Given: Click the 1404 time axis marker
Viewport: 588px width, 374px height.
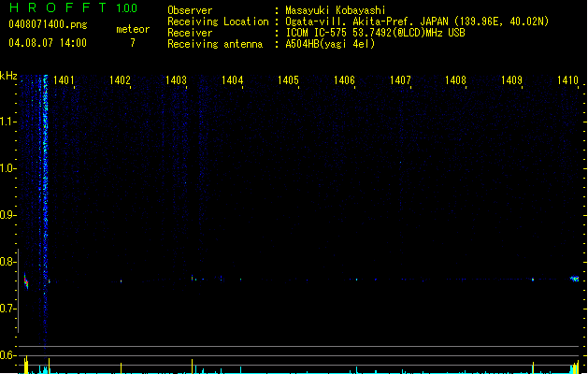Looking at the screenshot, I should tap(232, 80).
